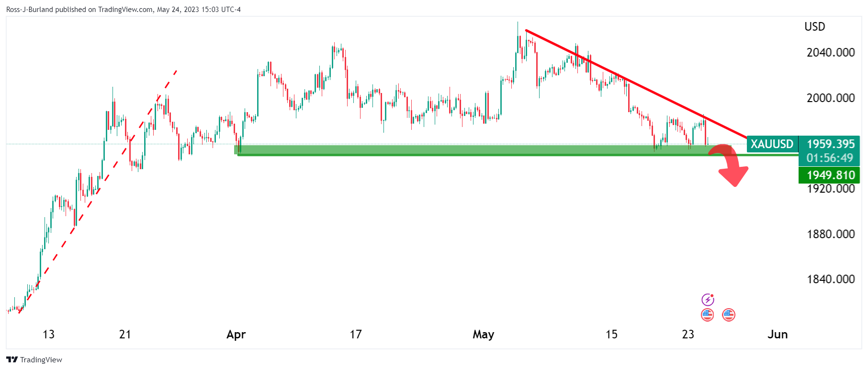Image resolution: width=868 pixels, height=370 pixels.
Task: Click the TradingView logo icon
Action: 12,359
